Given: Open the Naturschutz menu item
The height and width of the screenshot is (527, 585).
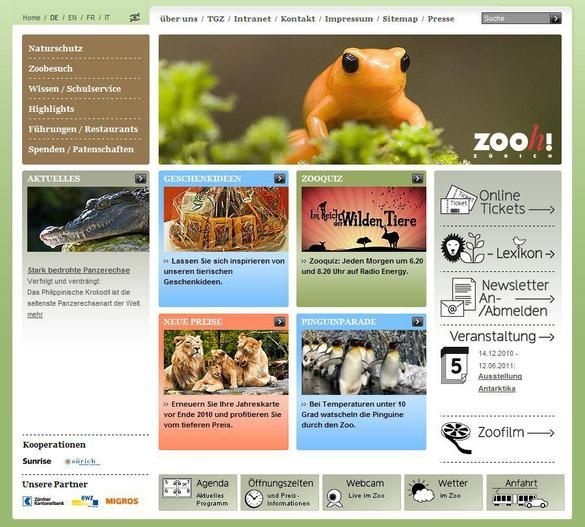Looking at the screenshot, I should [x=56, y=48].
